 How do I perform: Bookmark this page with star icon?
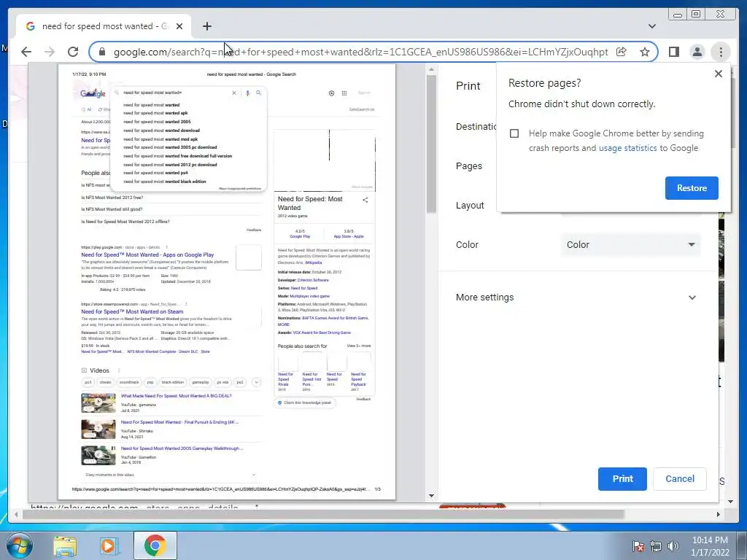pyautogui.click(x=645, y=52)
